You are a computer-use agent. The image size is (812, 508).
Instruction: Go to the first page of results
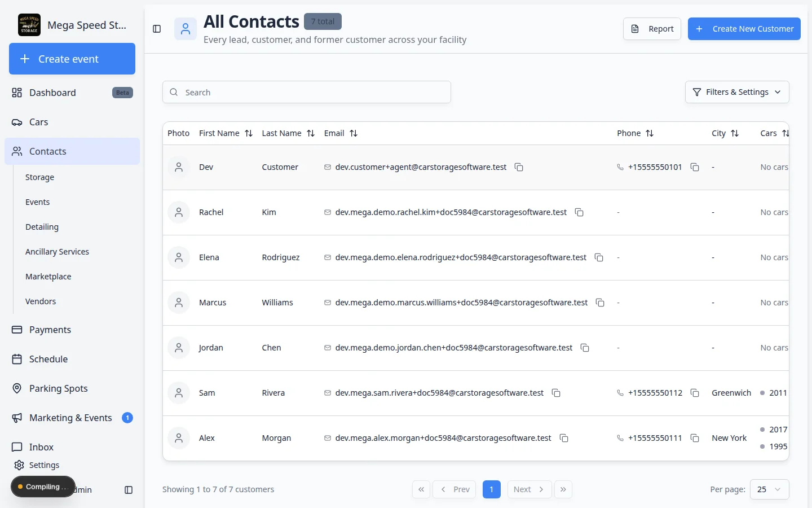click(421, 489)
